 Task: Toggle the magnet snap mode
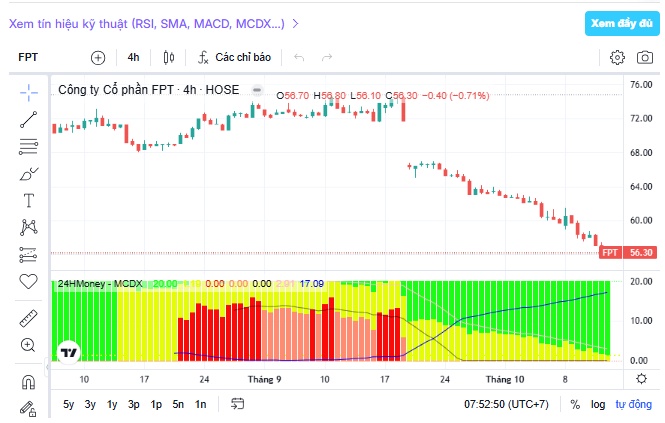point(28,382)
